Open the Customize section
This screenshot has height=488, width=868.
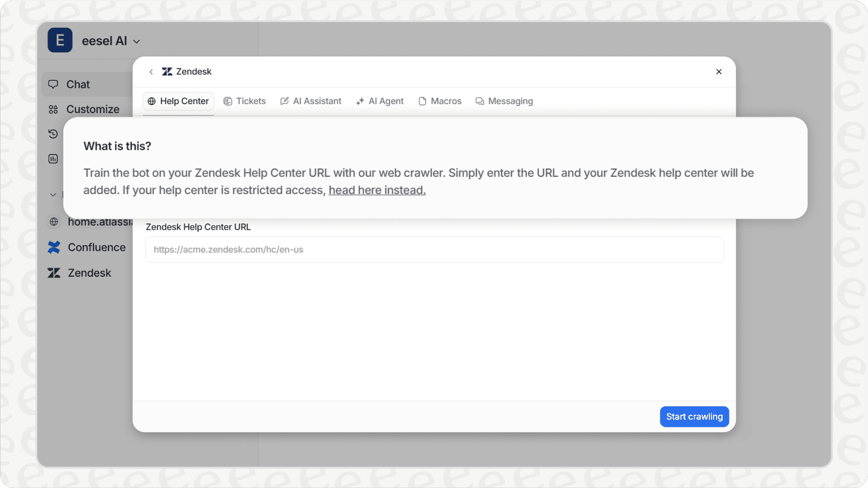click(x=92, y=109)
